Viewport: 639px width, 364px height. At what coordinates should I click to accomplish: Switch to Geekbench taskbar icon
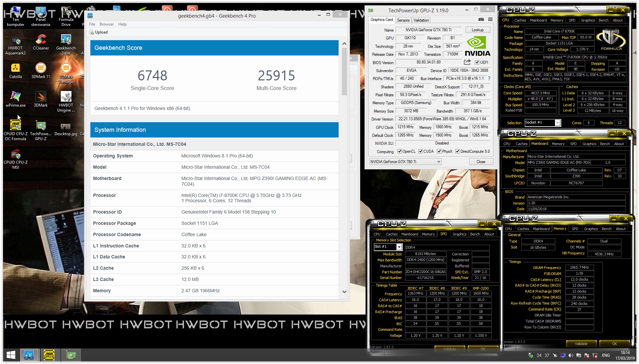click(29, 355)
